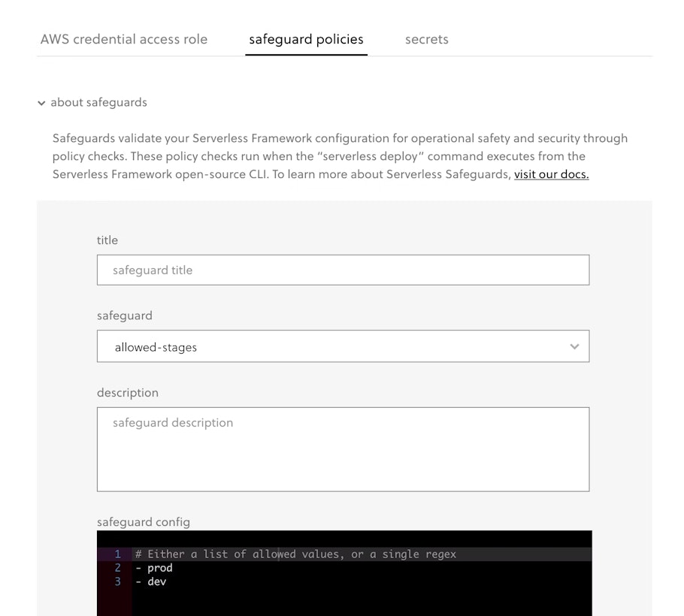Follow the visit our docs link
The width and height of the screenshot is (684, 616).
click(551, 174)
